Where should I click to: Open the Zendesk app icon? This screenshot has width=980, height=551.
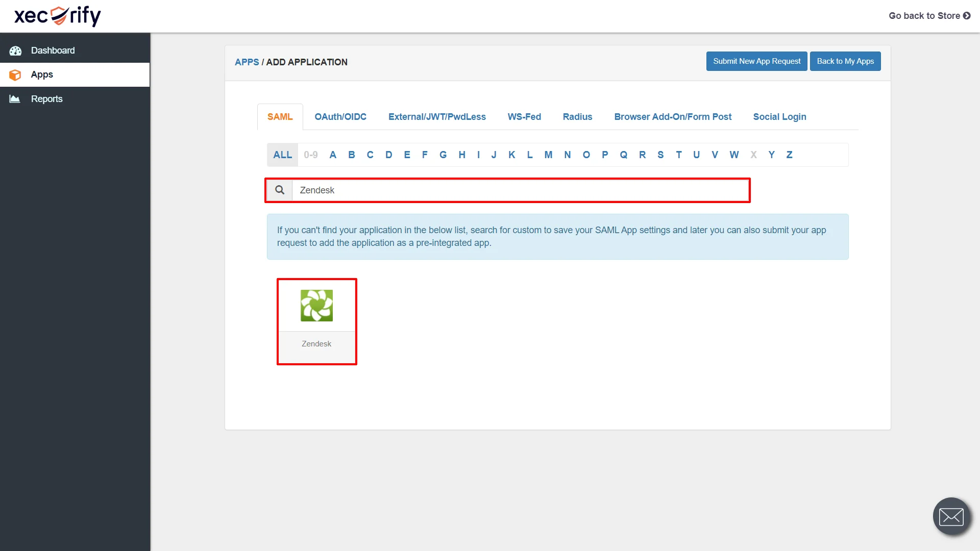click(316, 305)
